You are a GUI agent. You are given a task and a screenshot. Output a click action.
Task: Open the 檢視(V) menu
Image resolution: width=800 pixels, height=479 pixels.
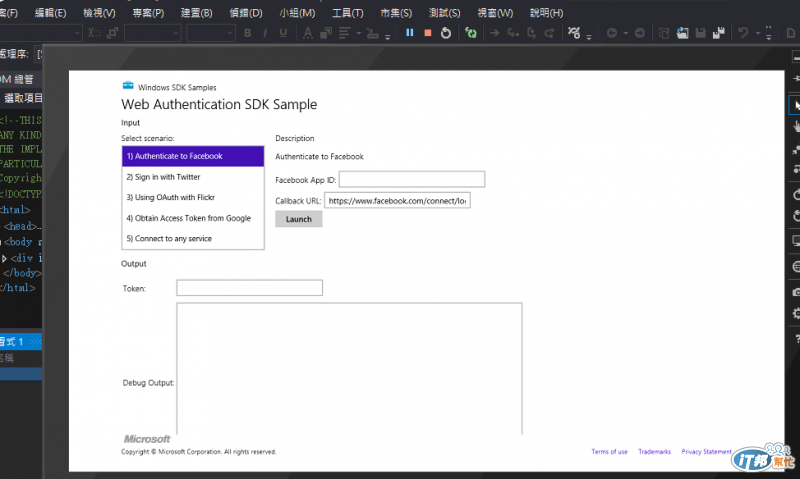click(x=99, y=13)
